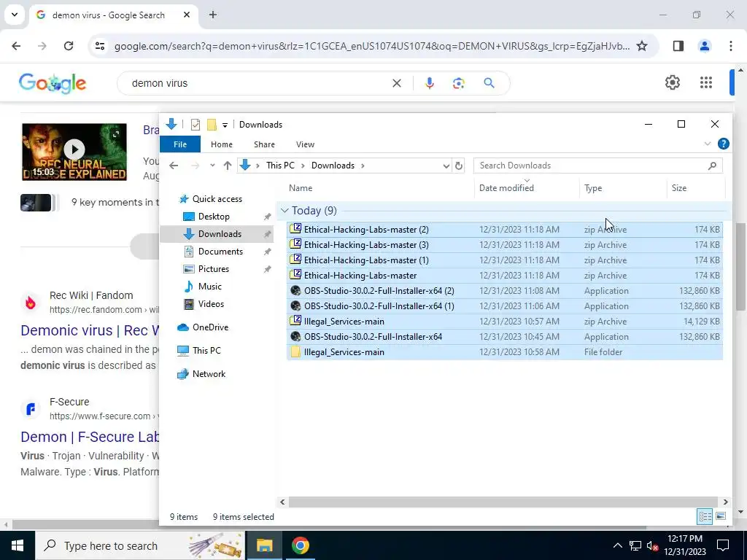The width and height of the screenshot is (747, 560).
Task: Open File Explorer from the taskbar
Action: point(264,545)
